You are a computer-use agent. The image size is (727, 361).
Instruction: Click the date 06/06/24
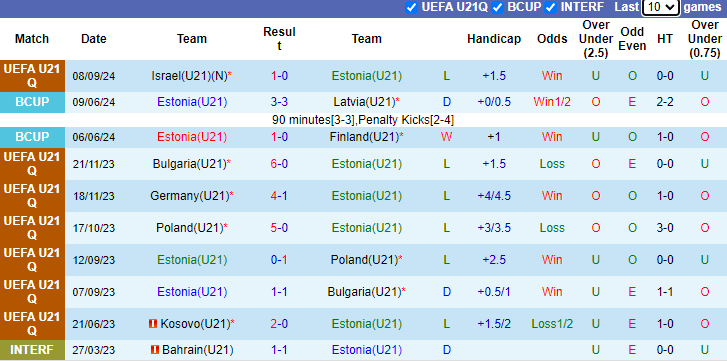(x=94, y=138)
